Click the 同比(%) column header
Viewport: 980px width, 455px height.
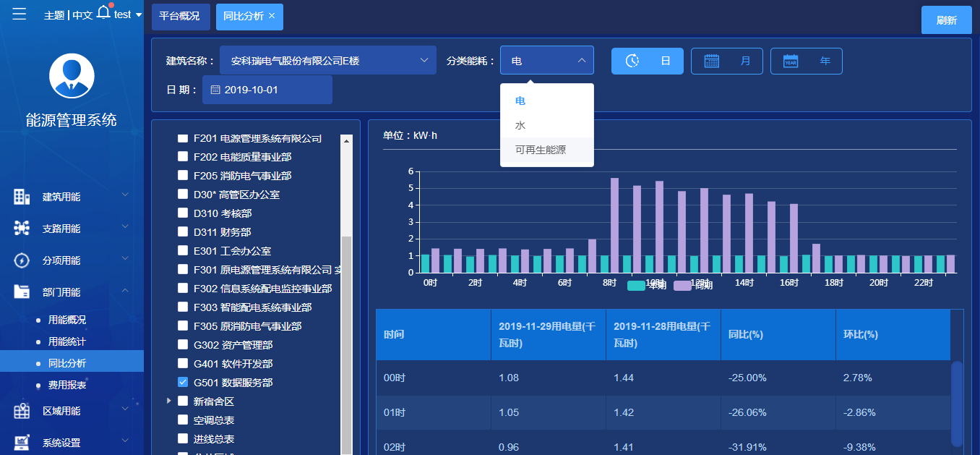(778, 335)
